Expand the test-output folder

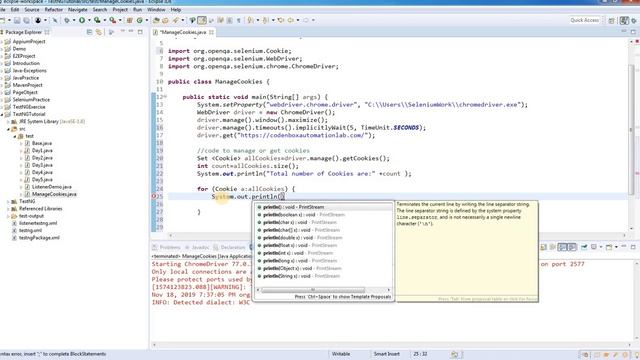(x=8, y=216)
